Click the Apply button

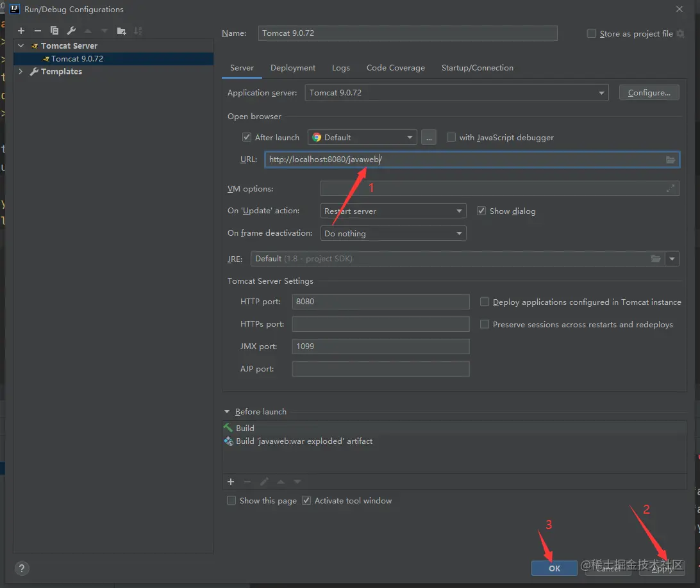(x=662, y=568)
